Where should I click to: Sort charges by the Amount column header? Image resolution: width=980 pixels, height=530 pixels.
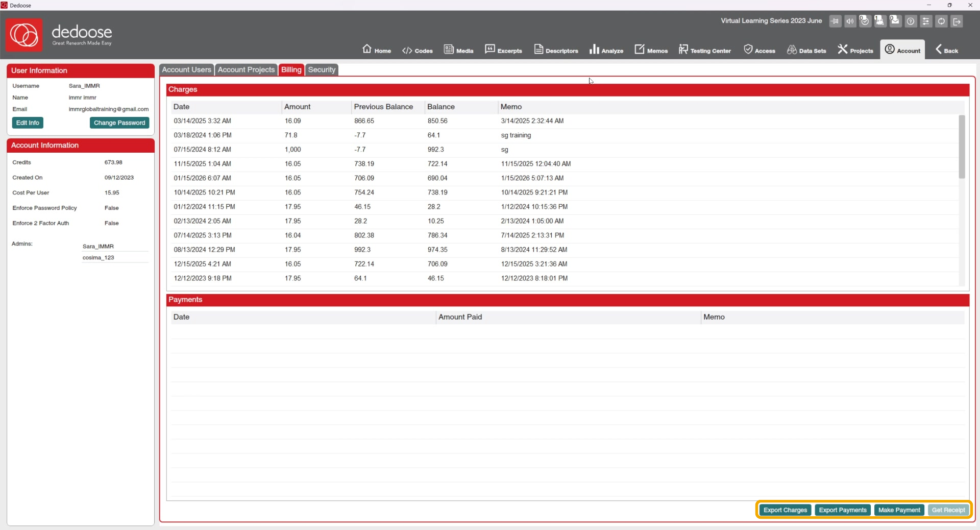(x=316, y=107)
